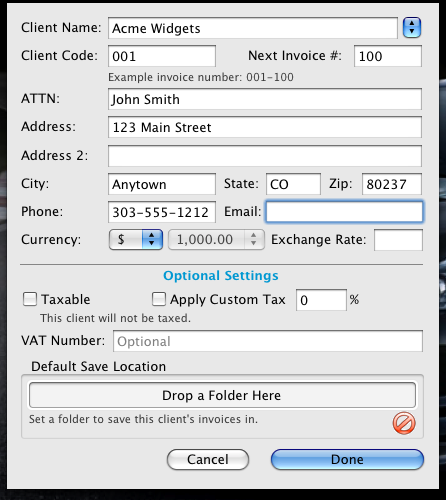Viewport: 446px width, 500px height.
Task: Click the Address 2 empty field
Action: 265,156
